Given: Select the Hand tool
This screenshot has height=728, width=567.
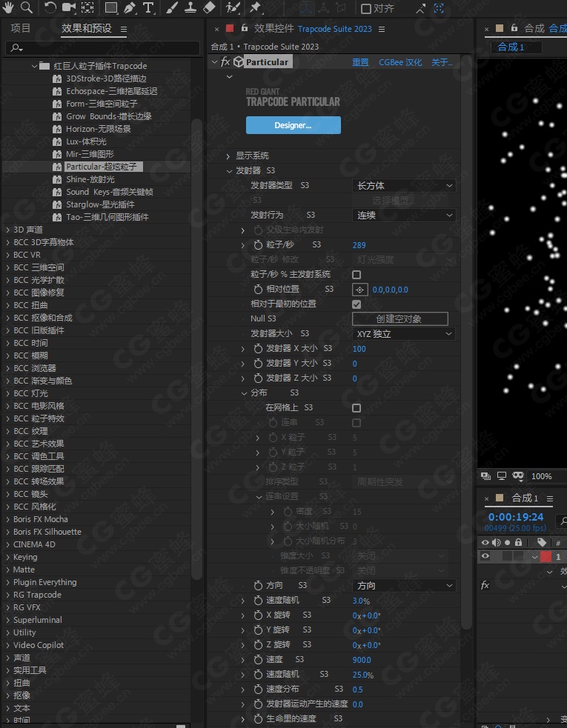Looking at the screenshot, I should click(x=8, y=7).
